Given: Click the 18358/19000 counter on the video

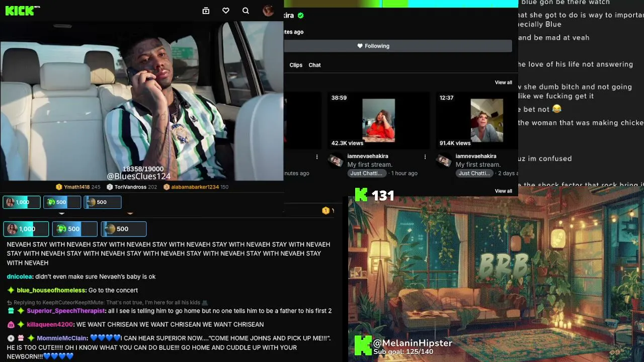Looking at the screenshot, I should click(x=143, y=169).
